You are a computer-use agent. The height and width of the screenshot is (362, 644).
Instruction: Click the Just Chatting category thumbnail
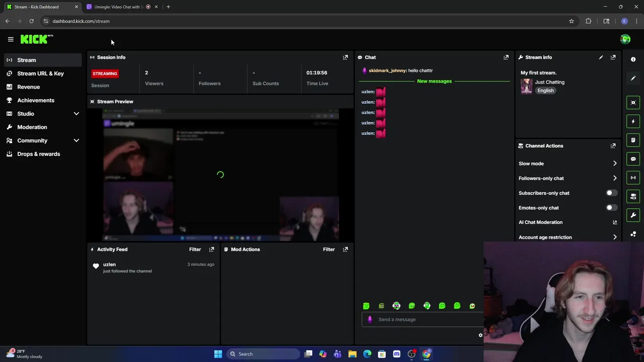click(x=526, y=86)
